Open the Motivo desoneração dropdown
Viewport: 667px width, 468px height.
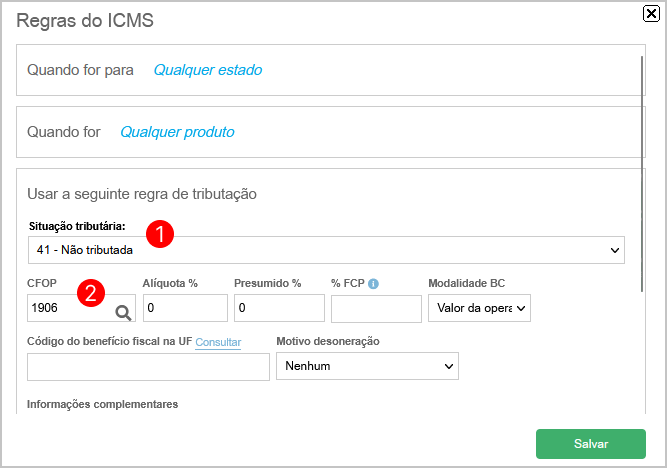click(368, 366)
